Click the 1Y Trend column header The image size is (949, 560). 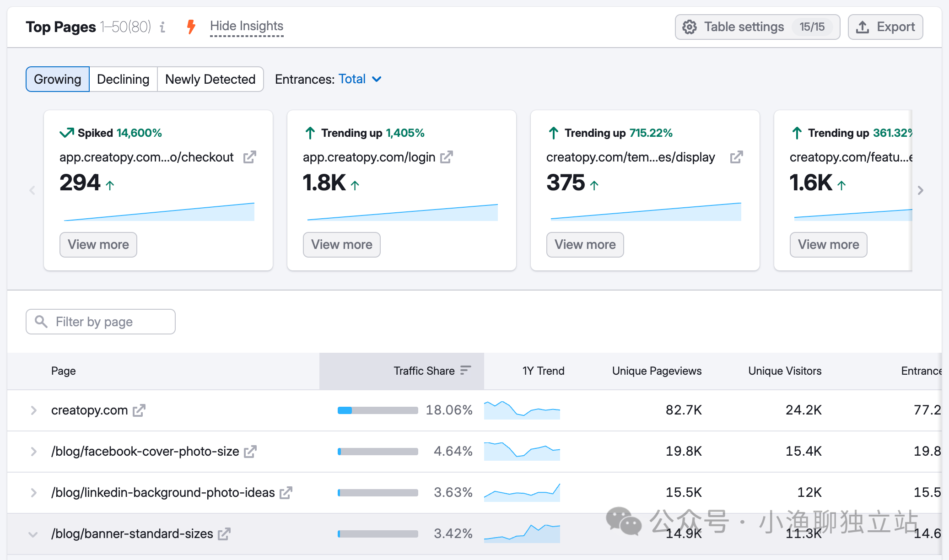pos(543,371)
